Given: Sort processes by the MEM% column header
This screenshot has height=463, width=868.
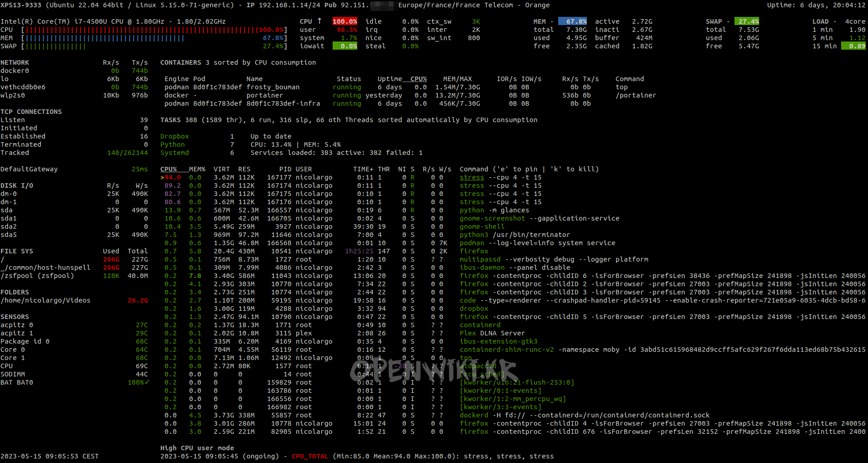Looking at the screenshot, I should [x=197, y=169].
